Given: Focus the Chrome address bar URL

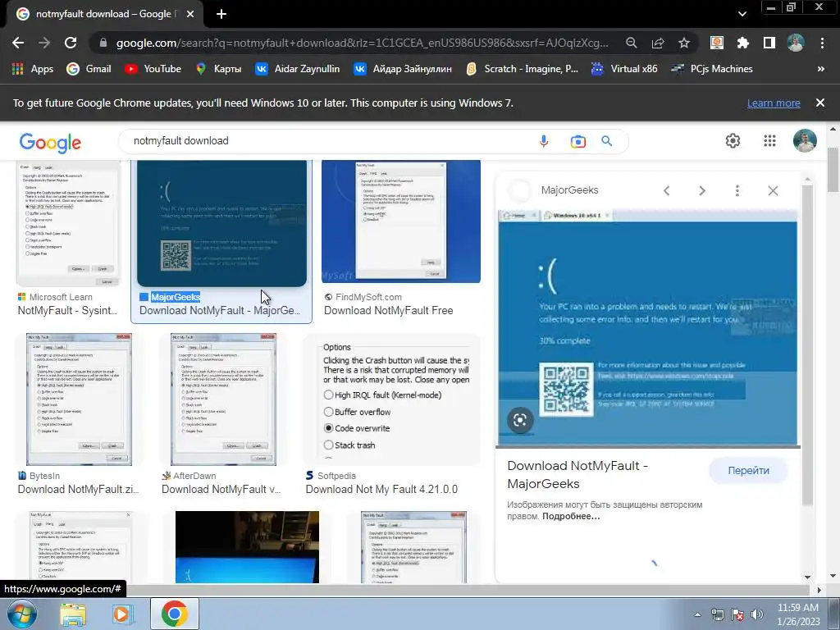Looking at the screenshot, I should tap(362, 43).
